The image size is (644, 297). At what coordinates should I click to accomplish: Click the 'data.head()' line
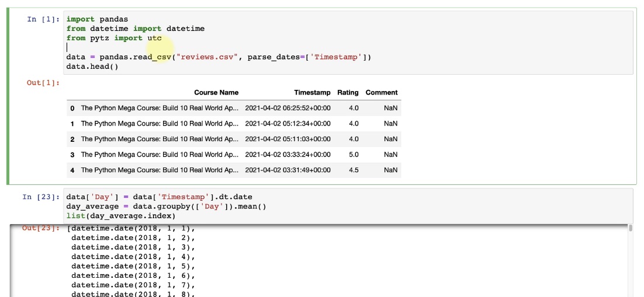click(92, 67)
